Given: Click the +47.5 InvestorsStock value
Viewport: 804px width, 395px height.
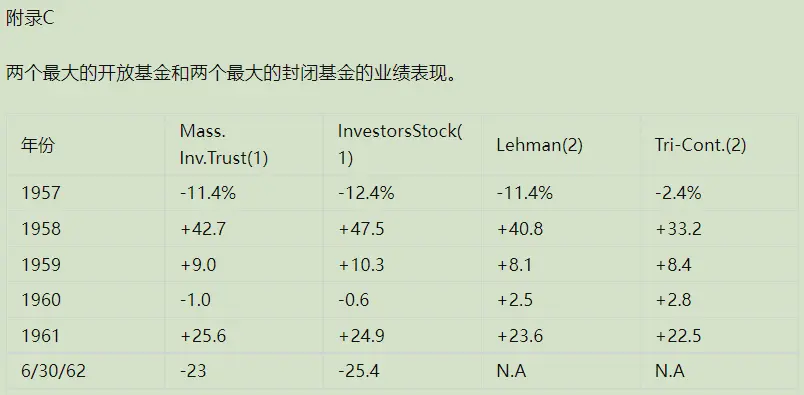Looking at the screenshot, I should point(361,229).
